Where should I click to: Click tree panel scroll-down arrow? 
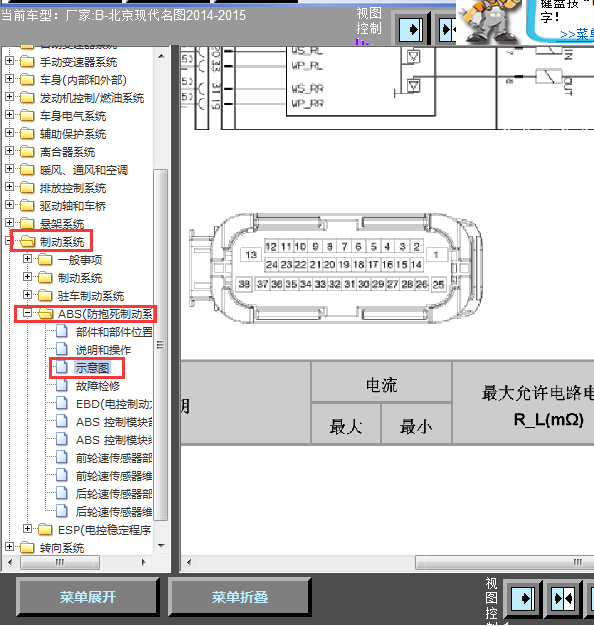(x=161, y=546)
